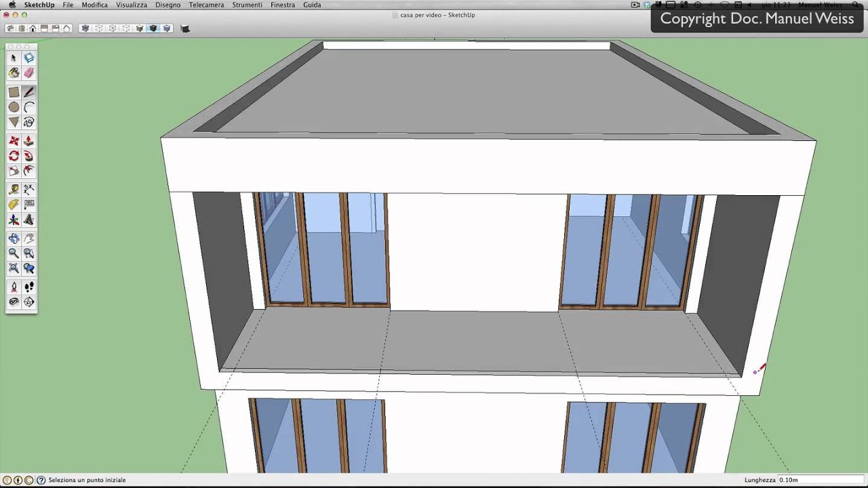
Task: Open the Telecamera menu
Action: pos(206,5)
